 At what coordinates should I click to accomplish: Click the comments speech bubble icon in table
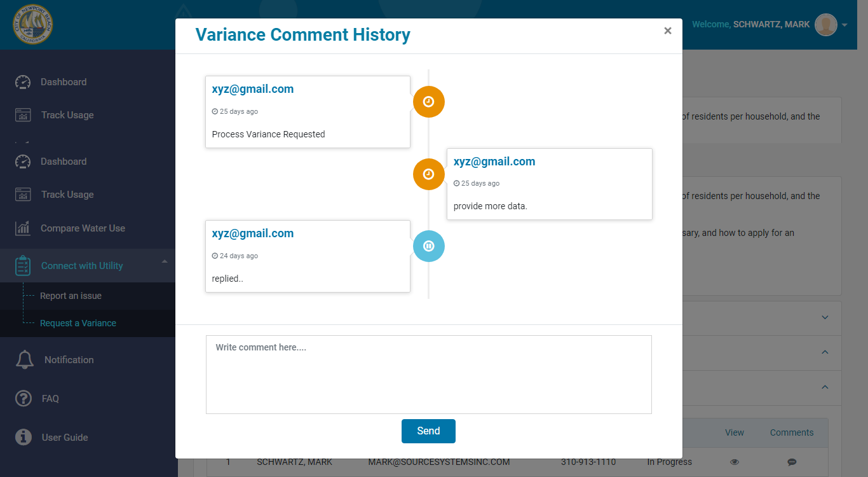[x=791, y=462]
